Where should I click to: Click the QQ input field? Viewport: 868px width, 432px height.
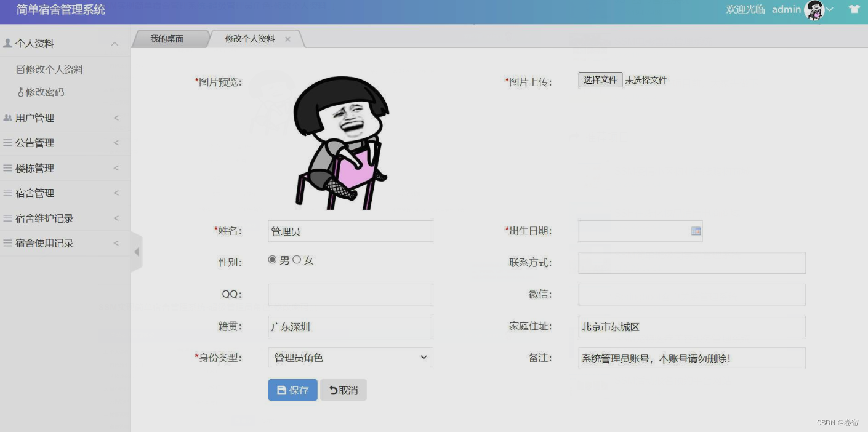coord(350,295)
